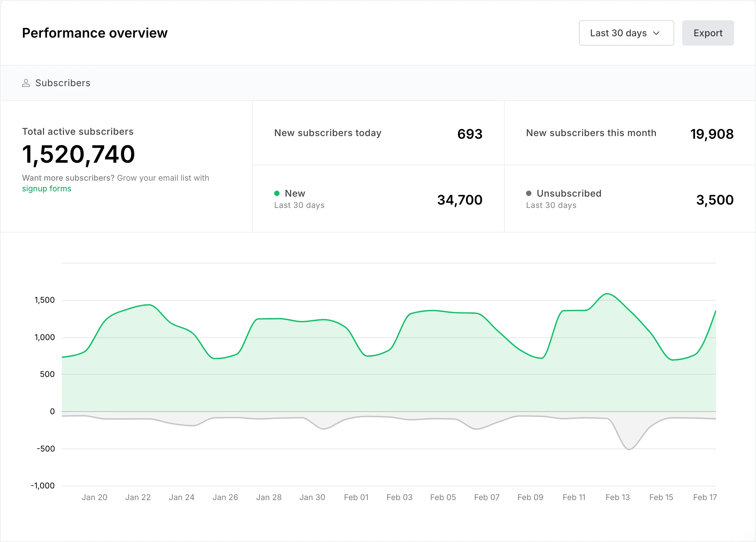Image resolution: width=756 pixels, height=542 pixels.
Task: Click the -500 y-axis label
Action: tap(46, 449)
